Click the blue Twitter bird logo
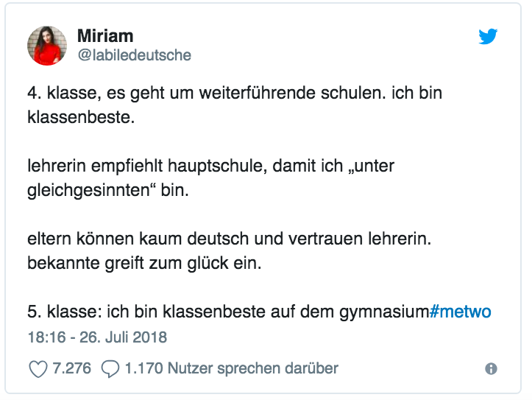This screenshot has height=400, width=532. [488, 36]
